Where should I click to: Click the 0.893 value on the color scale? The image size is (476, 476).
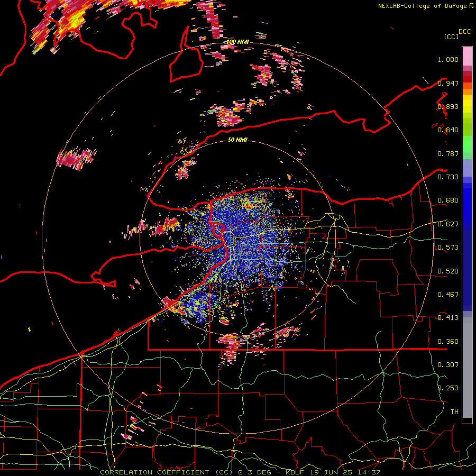448,106
